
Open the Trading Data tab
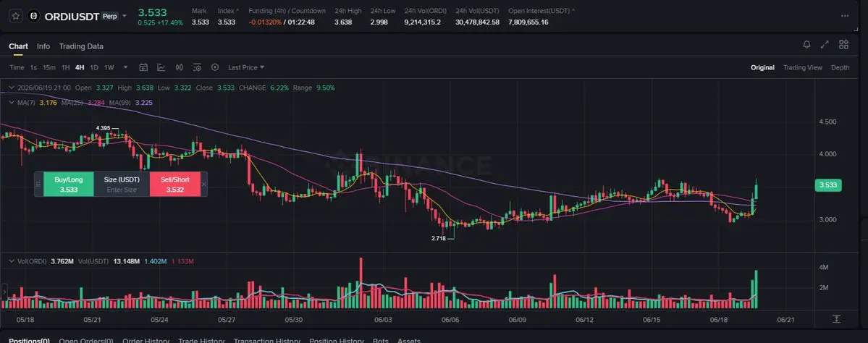(x=81, y=46)
